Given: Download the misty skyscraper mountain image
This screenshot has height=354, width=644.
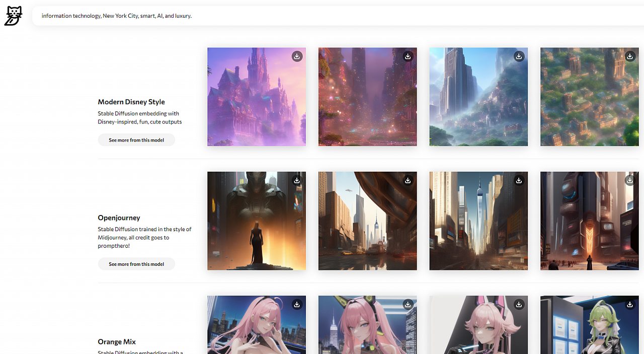Looking at the screenshot, I should 519,56.
